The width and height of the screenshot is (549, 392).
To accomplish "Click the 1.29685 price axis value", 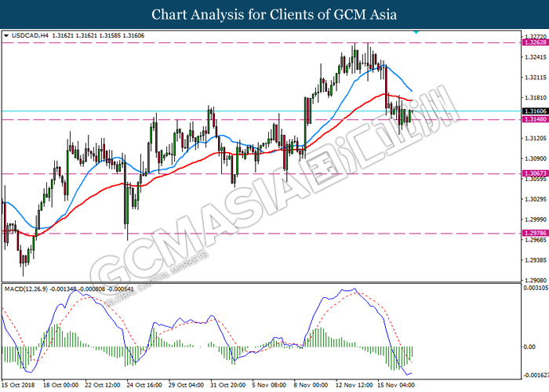I will tap(536, 240).
